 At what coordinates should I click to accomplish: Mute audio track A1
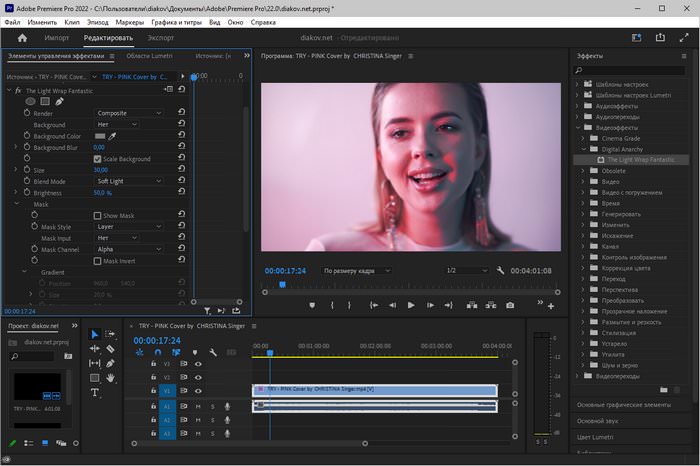point(198,406)
